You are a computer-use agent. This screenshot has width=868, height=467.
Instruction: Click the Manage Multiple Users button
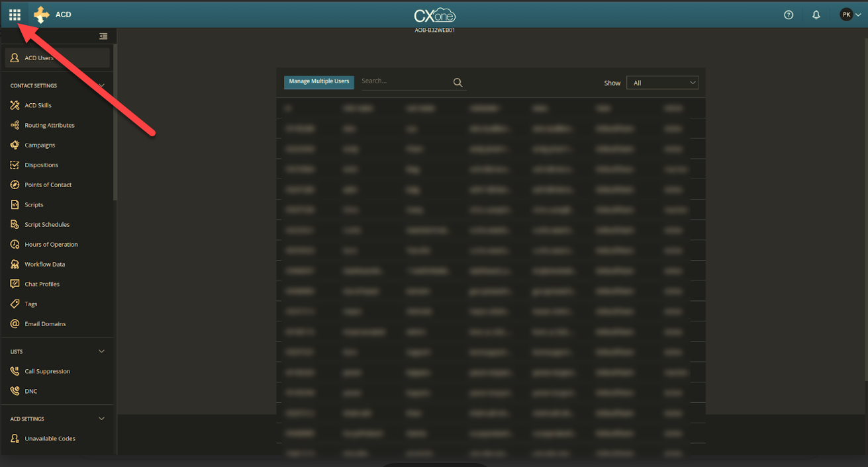pos(318,82)
